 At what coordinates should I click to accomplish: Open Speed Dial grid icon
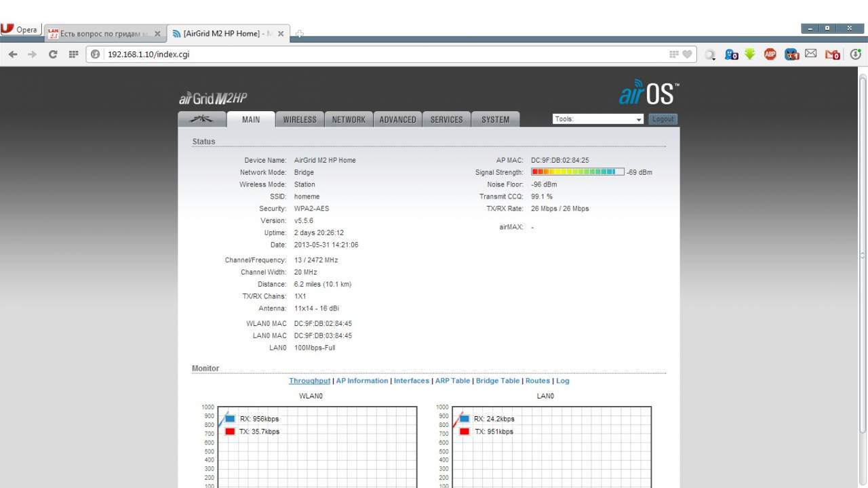[x=73, y=54]
